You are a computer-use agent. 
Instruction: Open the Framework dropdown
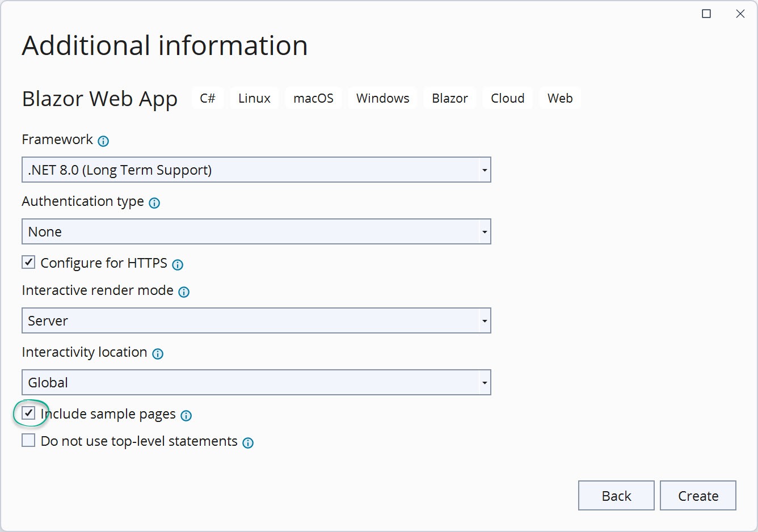tap(484, 170)
